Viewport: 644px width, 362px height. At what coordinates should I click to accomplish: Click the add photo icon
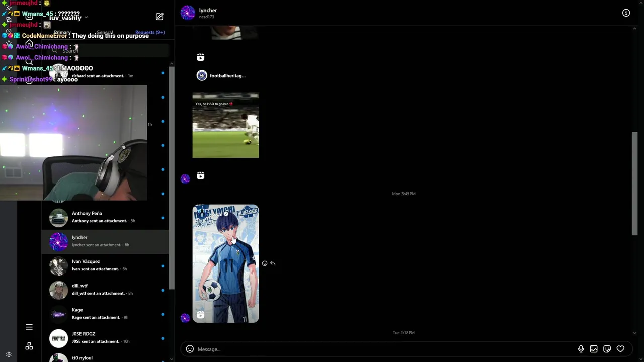pos(594,349)
